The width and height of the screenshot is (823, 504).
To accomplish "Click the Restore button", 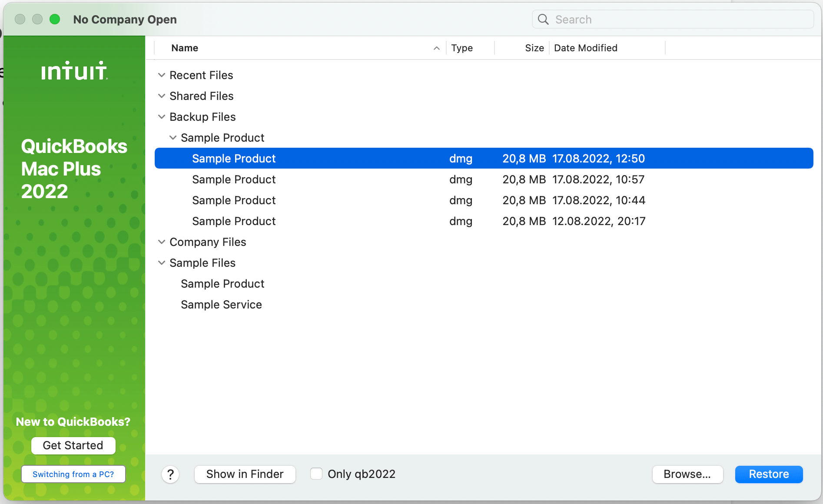I will click(x=769, y=474).
